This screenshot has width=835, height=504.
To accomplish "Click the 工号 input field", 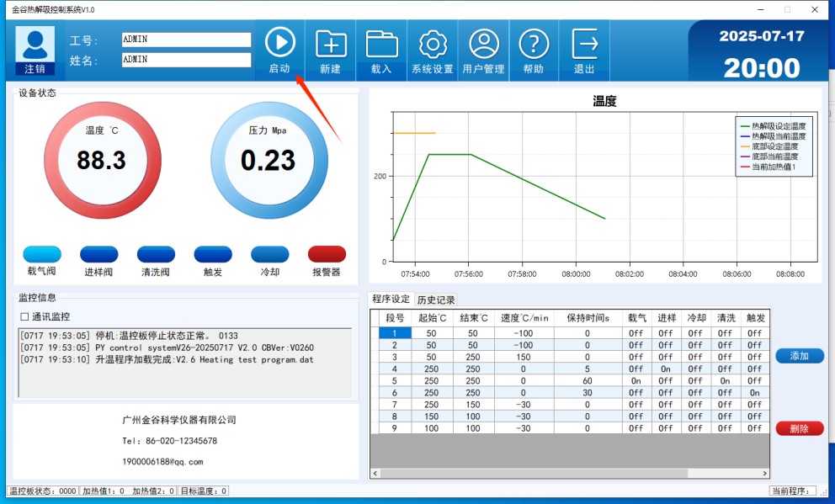I will click(186, 40).
